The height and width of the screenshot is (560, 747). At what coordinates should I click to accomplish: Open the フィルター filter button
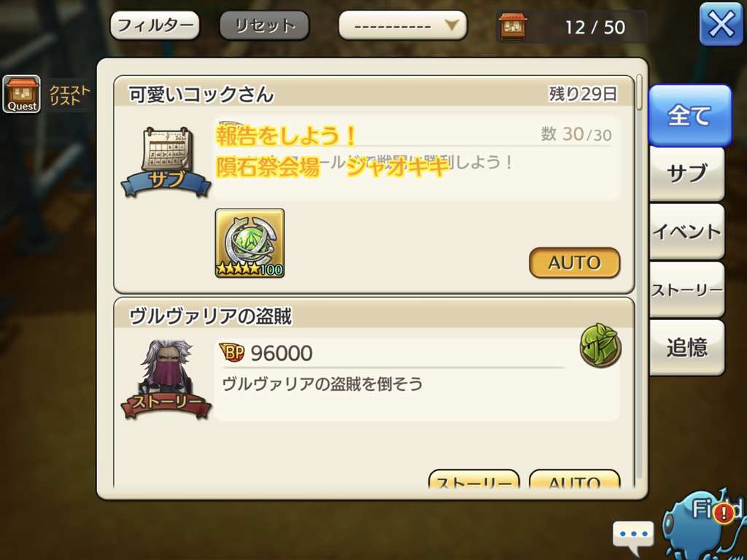click(155, 26)
